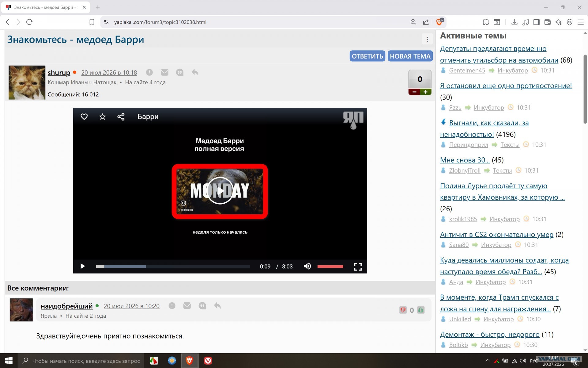
Task: Click the share page icon
Action: click(x=426, y=22)
